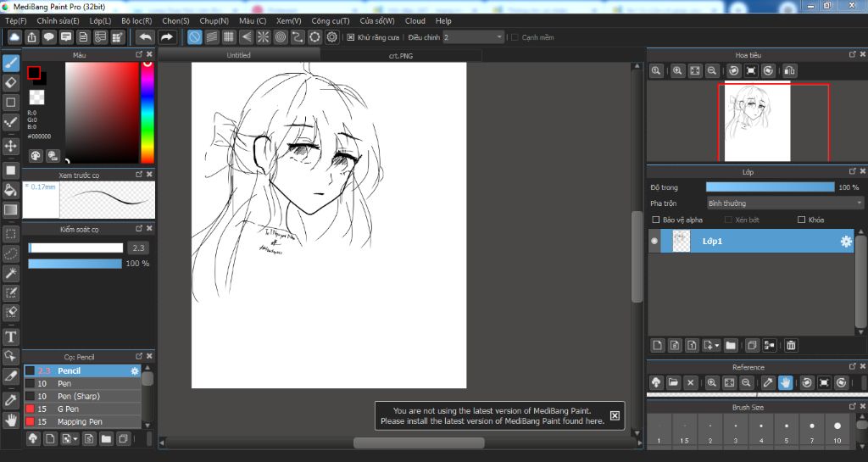This screenshot has height=462, width=868.
Task: Expand add brush dropdown in brush panel
Action: pyautogui.click(x=75, y=439)
